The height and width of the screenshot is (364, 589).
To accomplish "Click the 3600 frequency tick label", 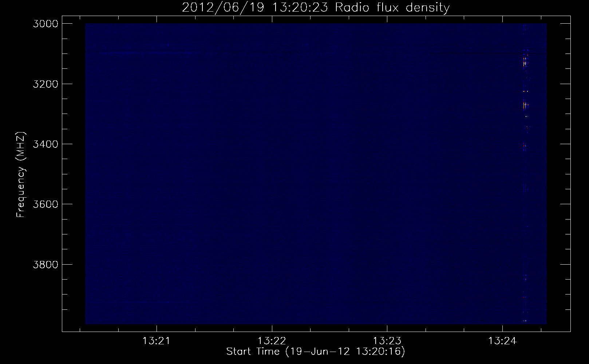I will (x=46, y=204).
